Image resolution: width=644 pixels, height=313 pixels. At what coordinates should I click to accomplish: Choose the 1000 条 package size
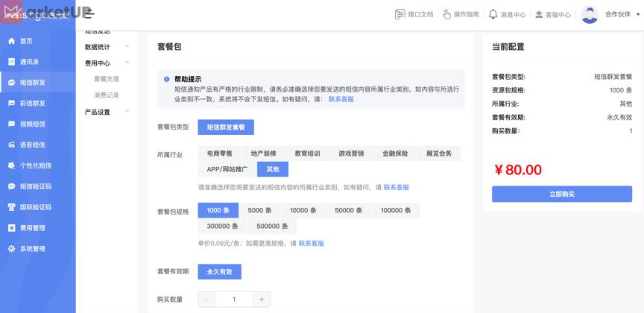218,210
